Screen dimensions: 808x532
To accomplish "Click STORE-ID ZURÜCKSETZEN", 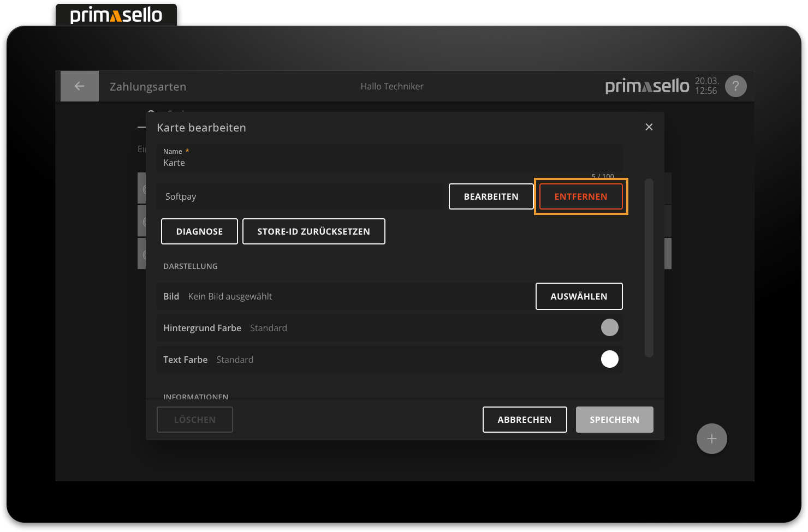I will tap(313, 231).
